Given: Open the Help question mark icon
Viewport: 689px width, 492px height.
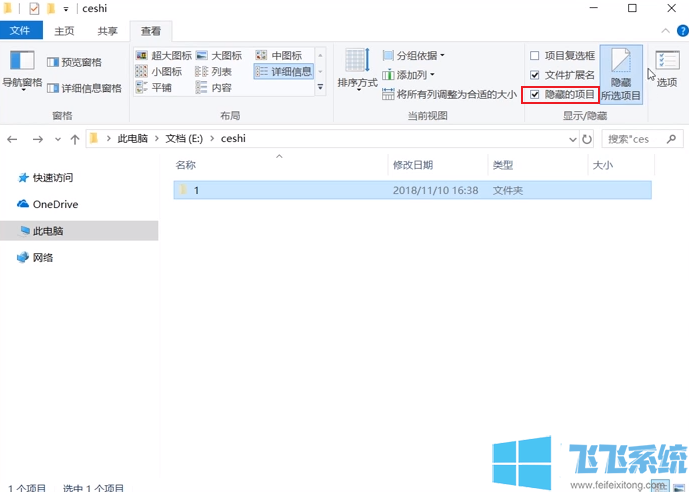Looking at the screenshot, I should (683, 31).
